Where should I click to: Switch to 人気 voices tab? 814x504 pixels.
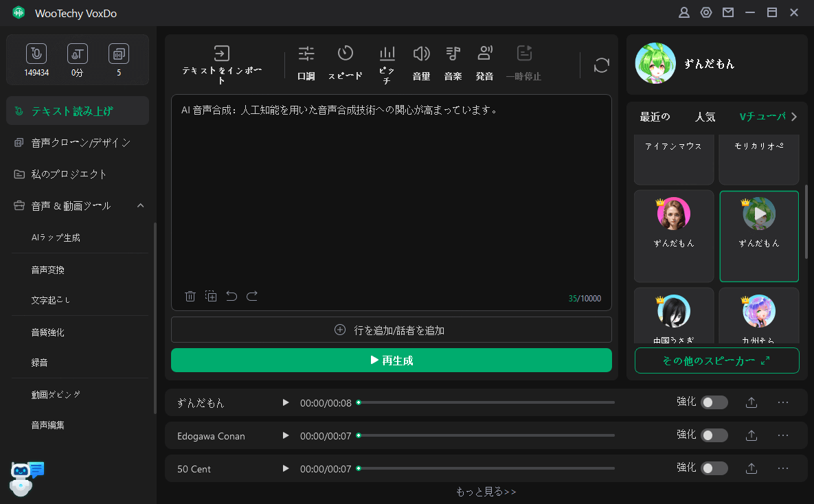pyautogui.click(x=705, y=117)
